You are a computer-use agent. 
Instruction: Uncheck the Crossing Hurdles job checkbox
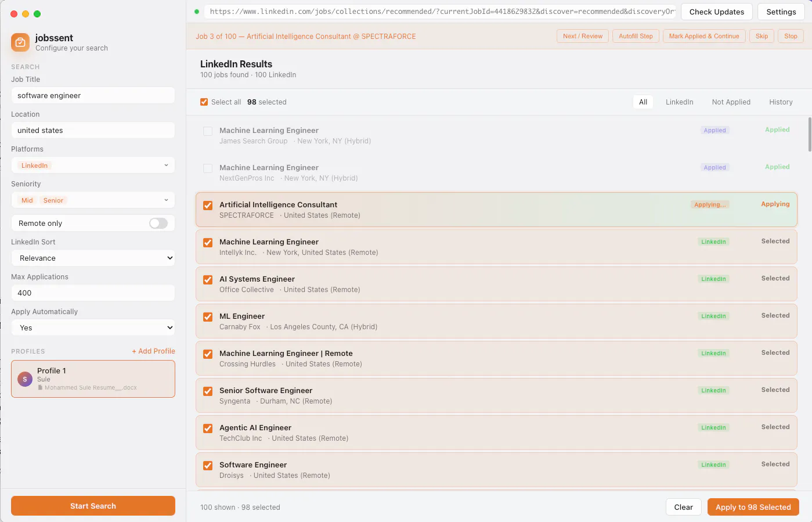pyautogui.click(x=208, y=354)
